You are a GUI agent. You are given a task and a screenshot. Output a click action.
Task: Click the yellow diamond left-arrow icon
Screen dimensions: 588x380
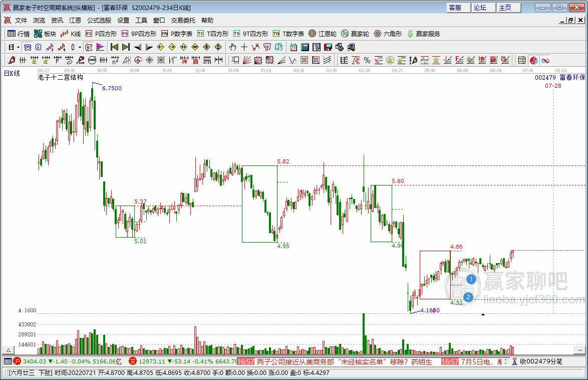(160, 47)
